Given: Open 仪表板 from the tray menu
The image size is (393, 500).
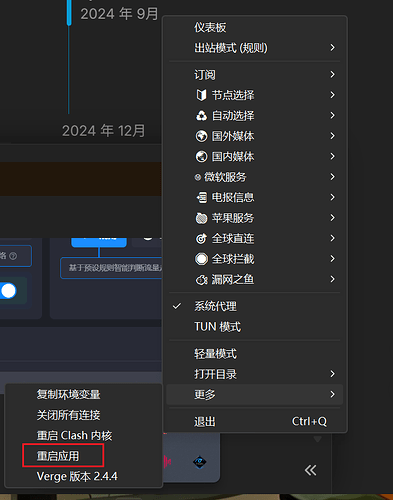Looking at the screenshot, I should (x=255, y=27).
